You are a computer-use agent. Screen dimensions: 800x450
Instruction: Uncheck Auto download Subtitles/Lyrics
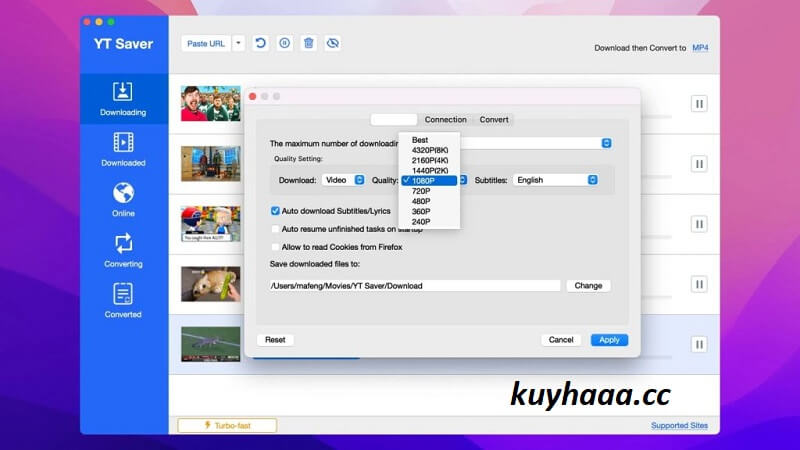point(275,211)
